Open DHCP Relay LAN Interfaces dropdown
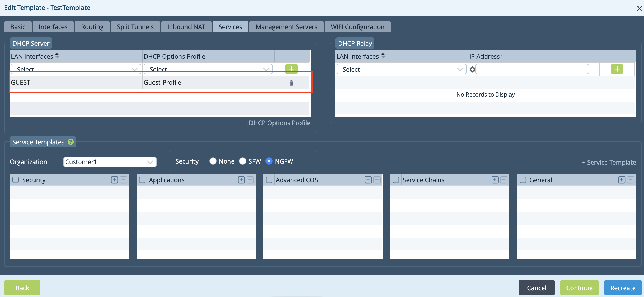 point(401,69)
